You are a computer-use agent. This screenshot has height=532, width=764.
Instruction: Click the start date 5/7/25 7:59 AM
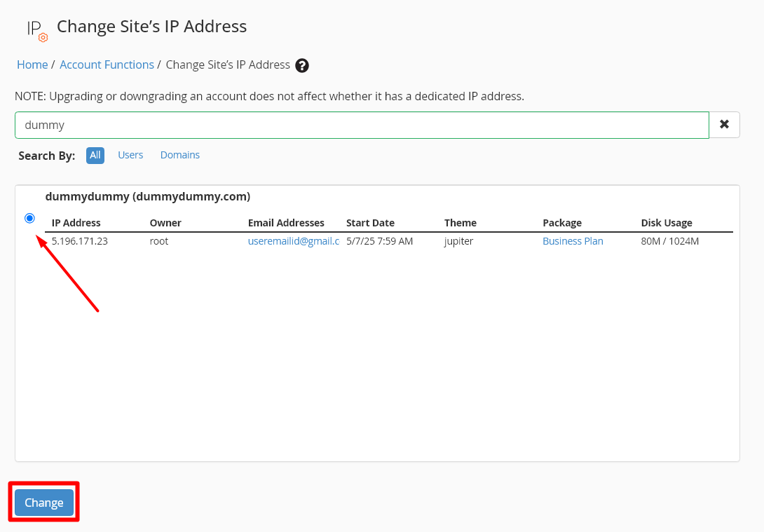[x=379, y=241]
